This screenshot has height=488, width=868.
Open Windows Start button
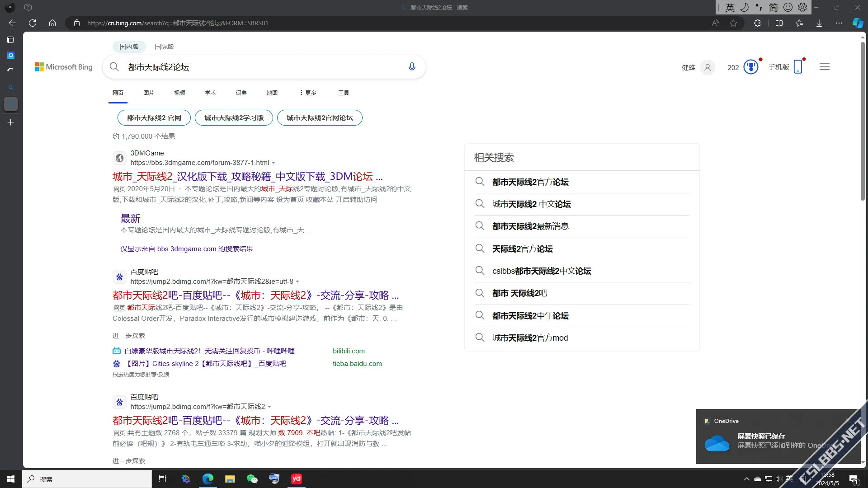click(11, 479)
